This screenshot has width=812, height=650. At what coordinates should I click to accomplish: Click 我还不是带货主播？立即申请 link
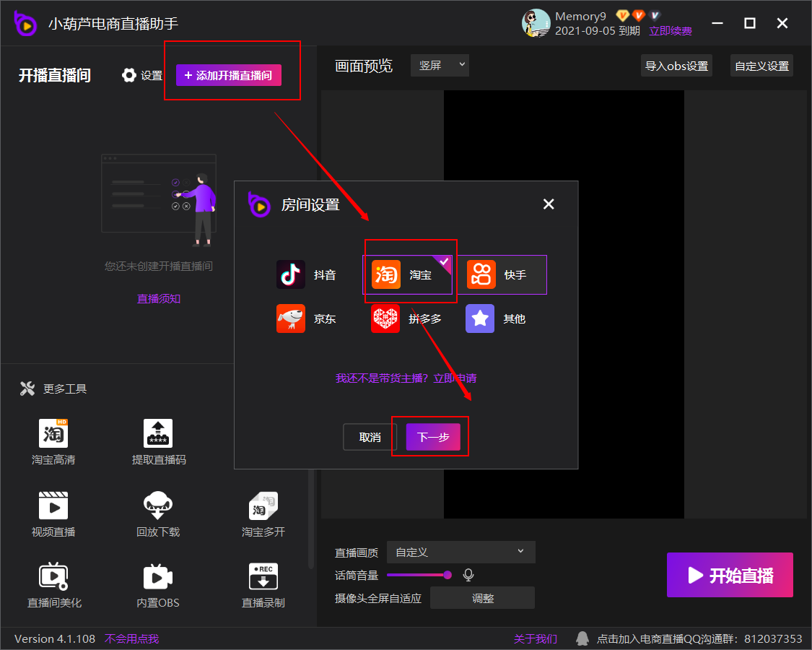pos(406,378)
